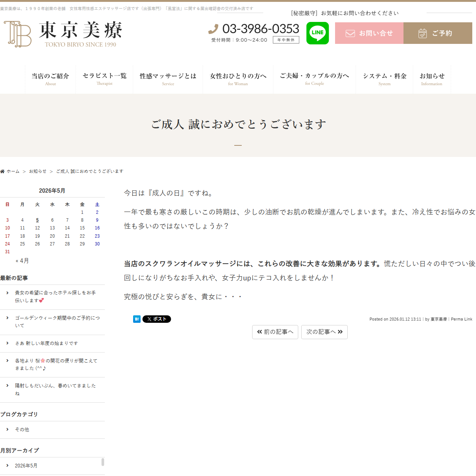476x476 pixels.
Task: Click the 次の記事へ next article button
Action: (x=324, y=332)
